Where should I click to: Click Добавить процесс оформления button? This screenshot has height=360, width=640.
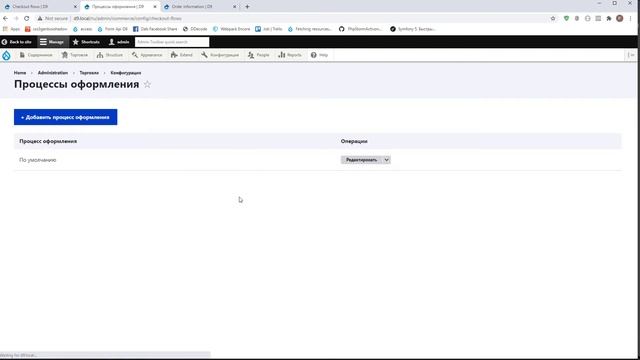pyautogui.click(x=65, y=117)
